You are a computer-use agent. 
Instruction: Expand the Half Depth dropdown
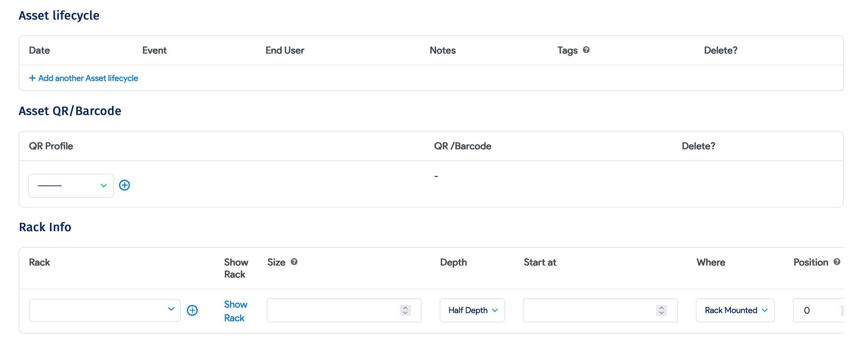click(x=472, y=310)
